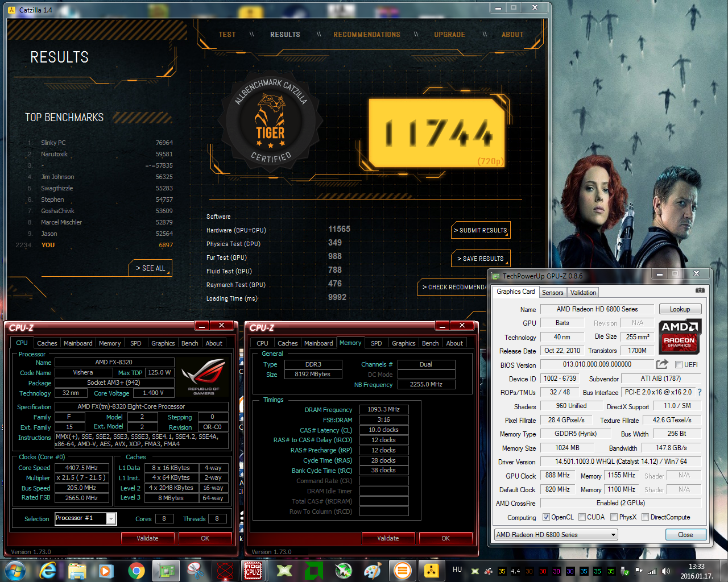Open the RECOMMENDATIONS tab in Catzilla
This screenshot has width=728, height=582.
tap(367, 35)
